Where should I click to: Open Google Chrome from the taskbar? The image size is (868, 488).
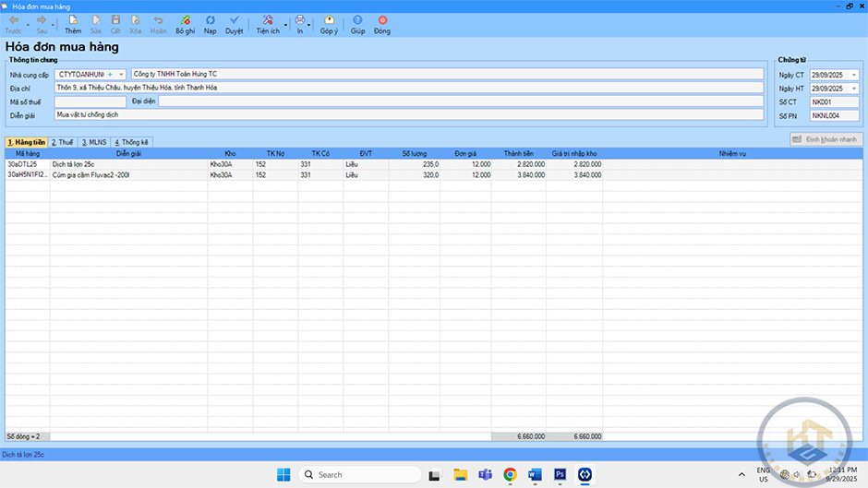coord(510,474)
